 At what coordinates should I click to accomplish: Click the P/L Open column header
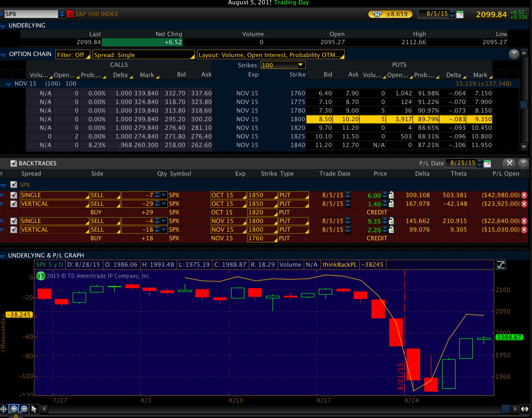(x=506, y=173)
